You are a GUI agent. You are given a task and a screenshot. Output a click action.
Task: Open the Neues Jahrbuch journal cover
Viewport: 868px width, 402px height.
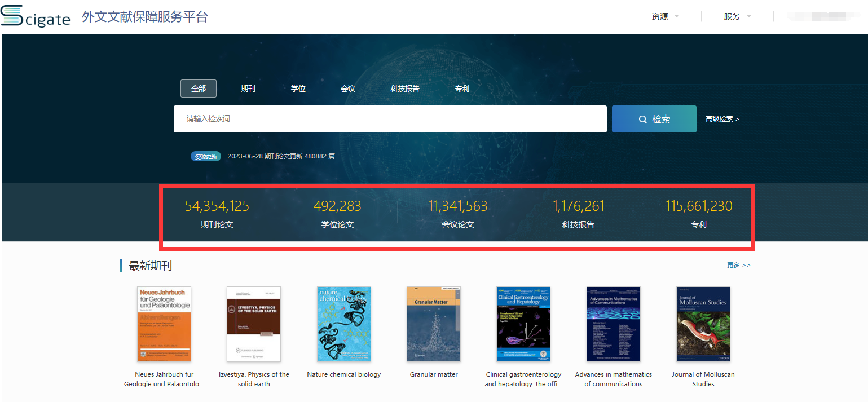[x=164, y=324]
